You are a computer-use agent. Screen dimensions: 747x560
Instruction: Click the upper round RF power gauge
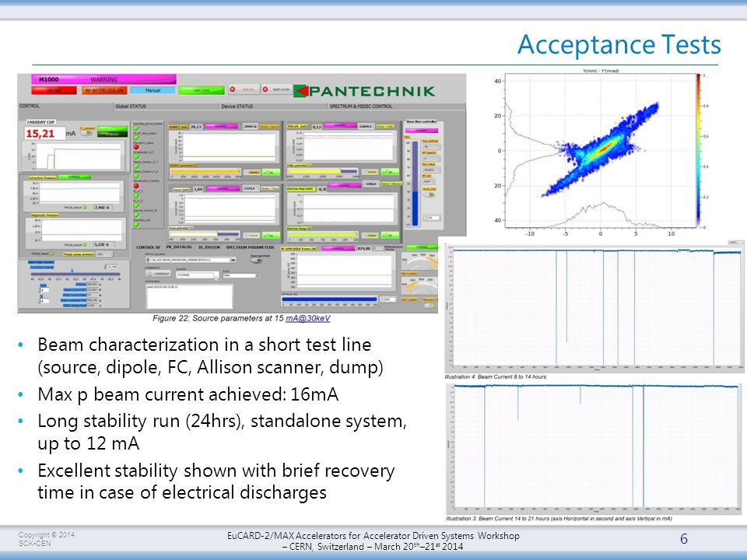tap(419, 261)
